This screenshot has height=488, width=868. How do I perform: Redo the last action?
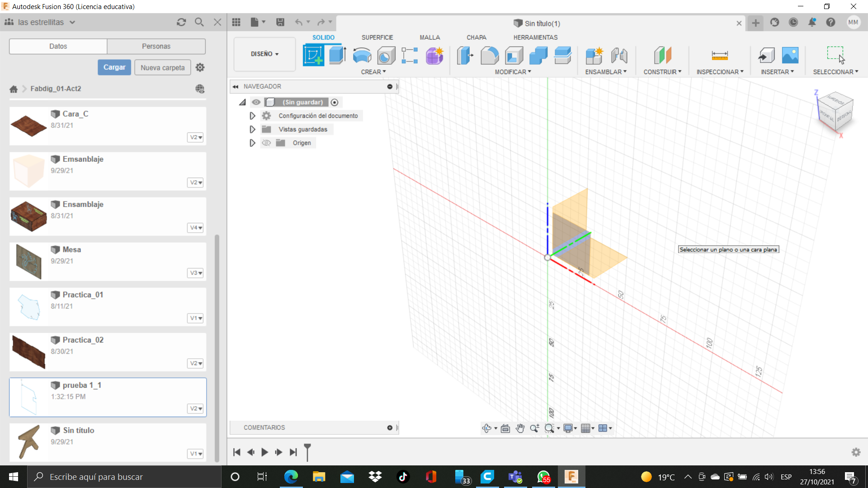click(x=321, y=22)
